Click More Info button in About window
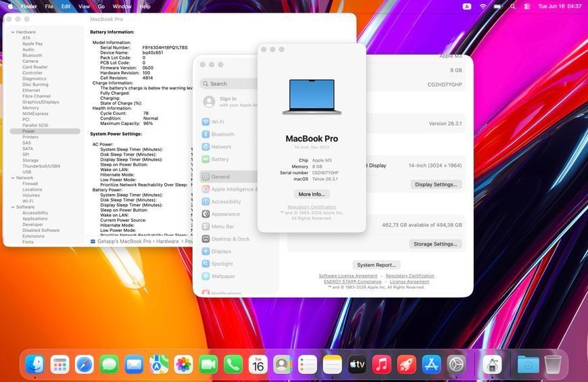This screenshot has width=588, height=382. [x=312, y=194]
